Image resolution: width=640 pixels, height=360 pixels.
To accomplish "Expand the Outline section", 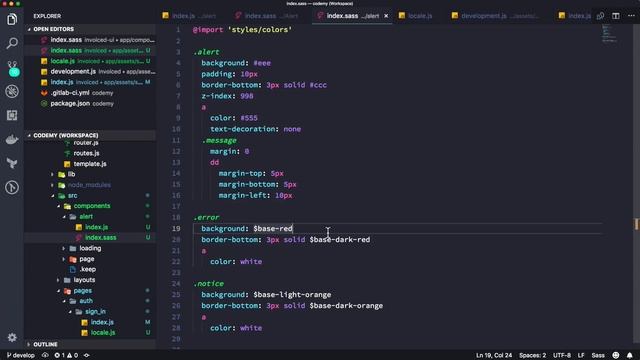I will 45,344.
